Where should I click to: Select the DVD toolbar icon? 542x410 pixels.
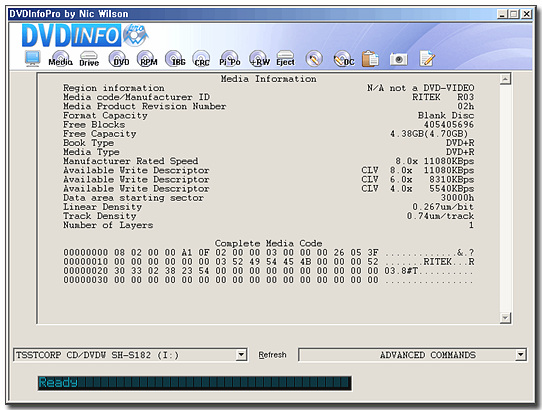[x=119, y=59]
